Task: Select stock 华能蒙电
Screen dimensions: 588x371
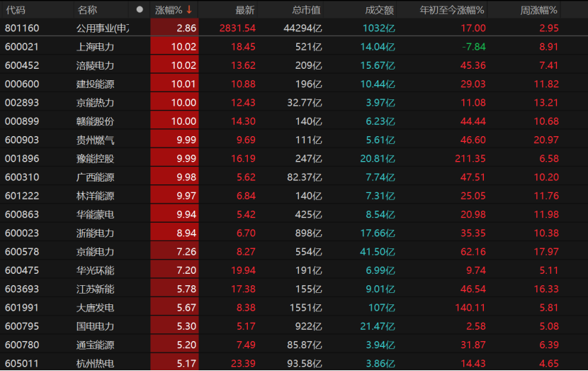Action: 95,214
